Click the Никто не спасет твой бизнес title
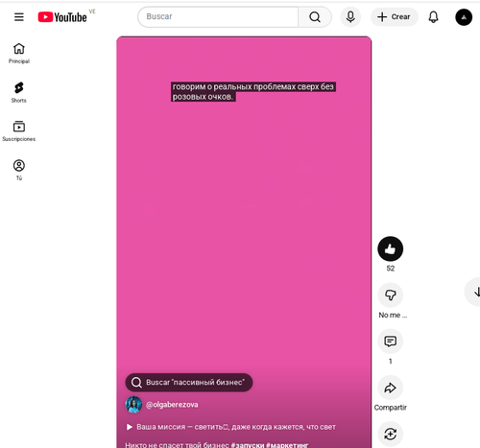480x448 pixels. click(177, 445)
